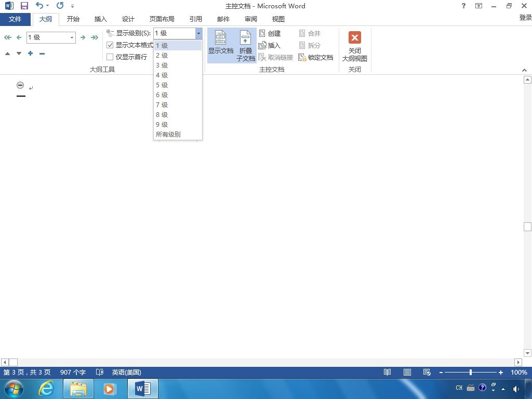The width and height of the screenshot is (532, 399).
Task: Choose 3 级 from the dropdown list
Action: (178, 65)
